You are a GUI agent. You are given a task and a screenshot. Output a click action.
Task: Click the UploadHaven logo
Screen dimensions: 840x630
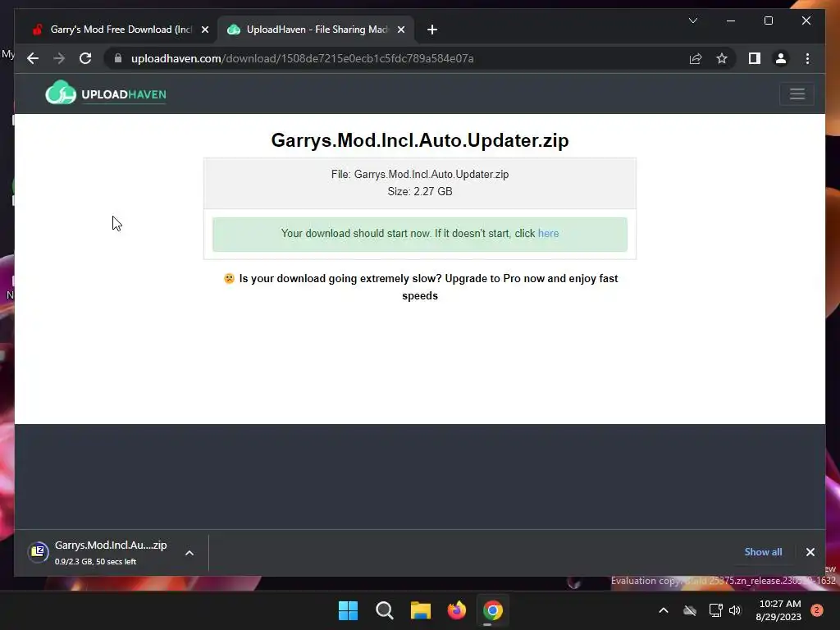click(106, 94)
